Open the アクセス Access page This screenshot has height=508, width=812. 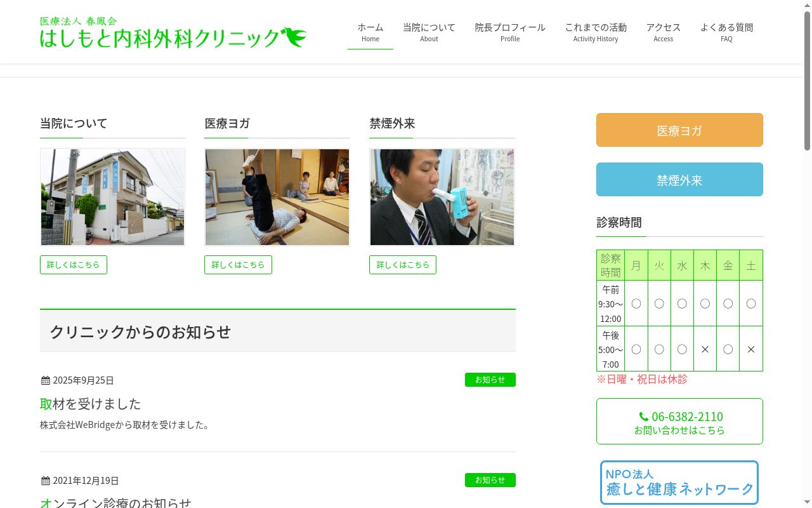pos(664,32)
